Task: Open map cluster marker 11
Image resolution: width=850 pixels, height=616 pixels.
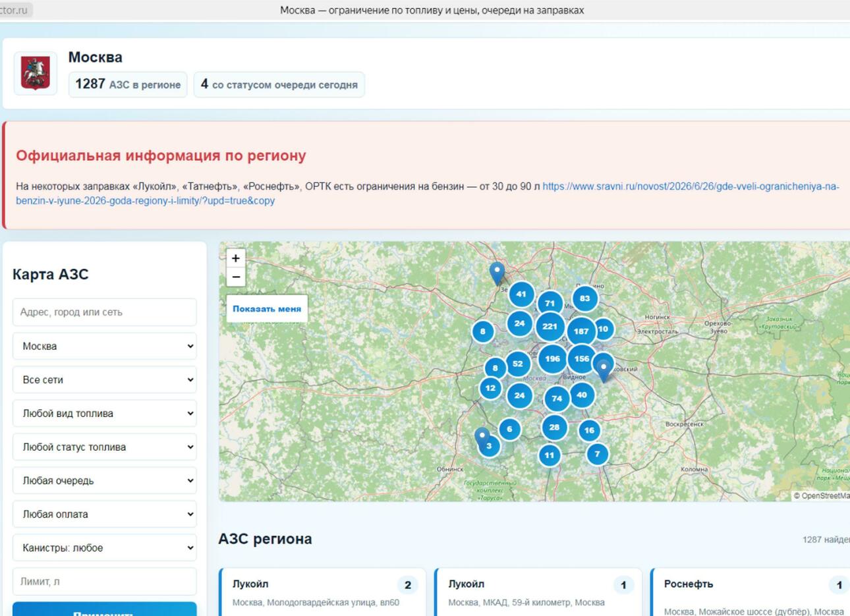Action: (x=550, y=455)
